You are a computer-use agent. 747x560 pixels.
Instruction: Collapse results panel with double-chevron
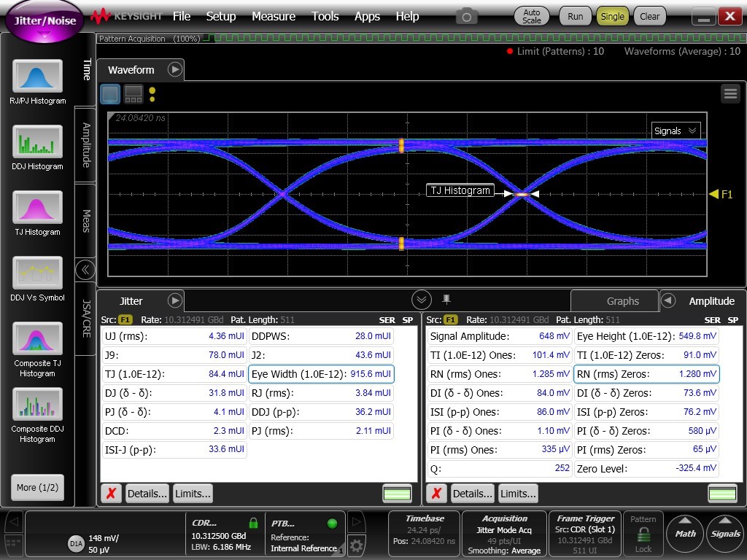click(421, 300)
